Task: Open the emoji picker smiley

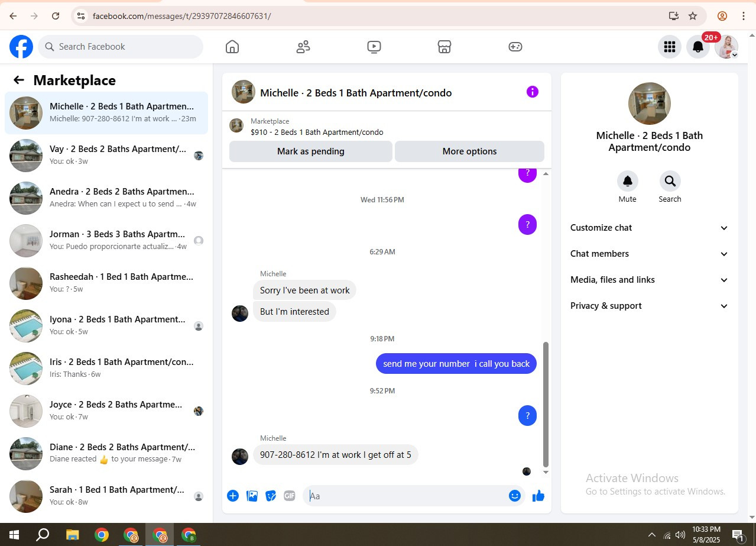Action: [x=515, y=496]
